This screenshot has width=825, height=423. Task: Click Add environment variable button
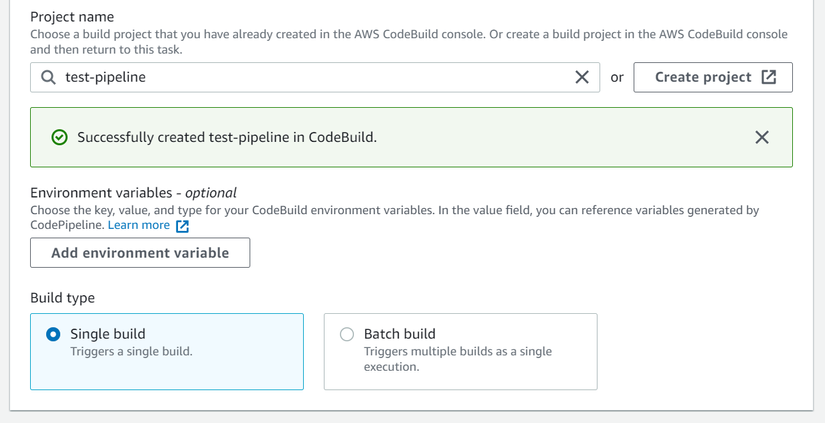click(140, 253)
